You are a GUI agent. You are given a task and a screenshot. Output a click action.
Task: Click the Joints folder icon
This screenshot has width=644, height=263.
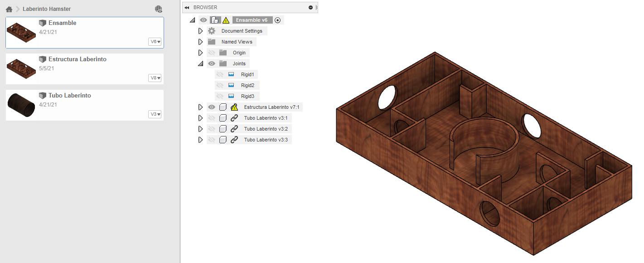(223, 63)
